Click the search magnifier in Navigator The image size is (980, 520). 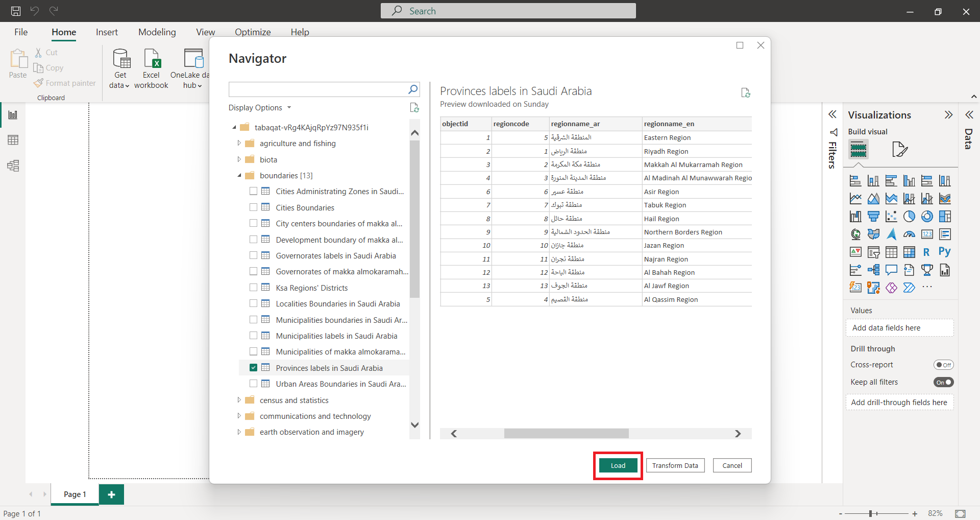[x=413, y=89]
